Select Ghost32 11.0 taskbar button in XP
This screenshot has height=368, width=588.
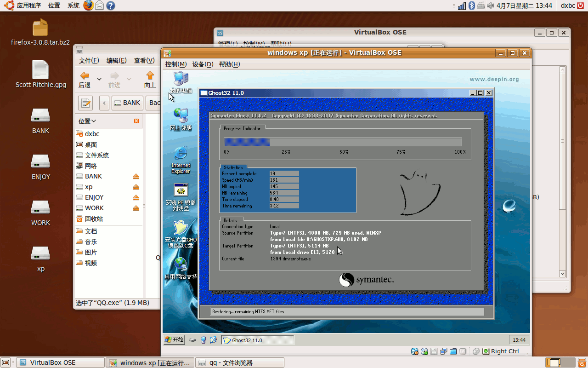coord(258,340)
